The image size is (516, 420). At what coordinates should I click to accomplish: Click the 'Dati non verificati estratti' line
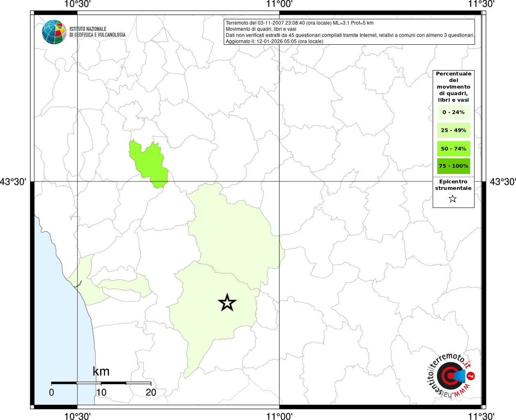pos(350,35)
